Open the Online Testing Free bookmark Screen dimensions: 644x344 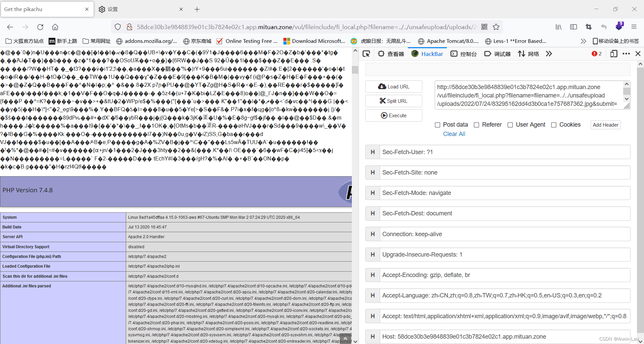click(x=247, y=41)
